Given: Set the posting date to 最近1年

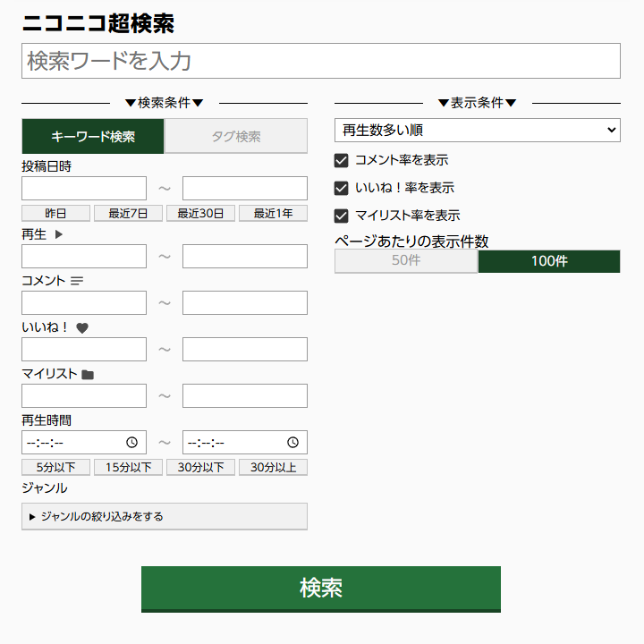Looking at the screenshot, I should coord(273,213).
